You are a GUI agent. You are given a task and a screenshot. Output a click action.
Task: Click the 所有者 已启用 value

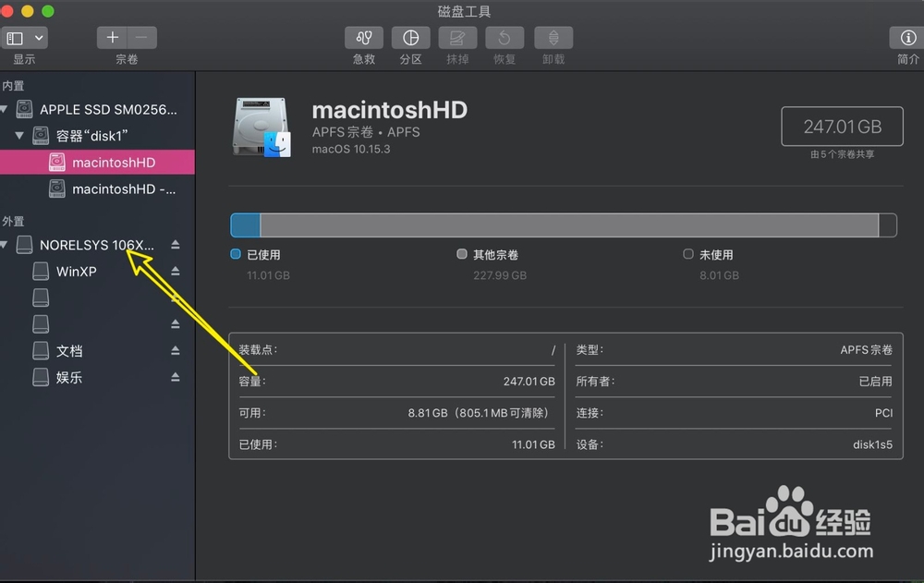point(876,382)
